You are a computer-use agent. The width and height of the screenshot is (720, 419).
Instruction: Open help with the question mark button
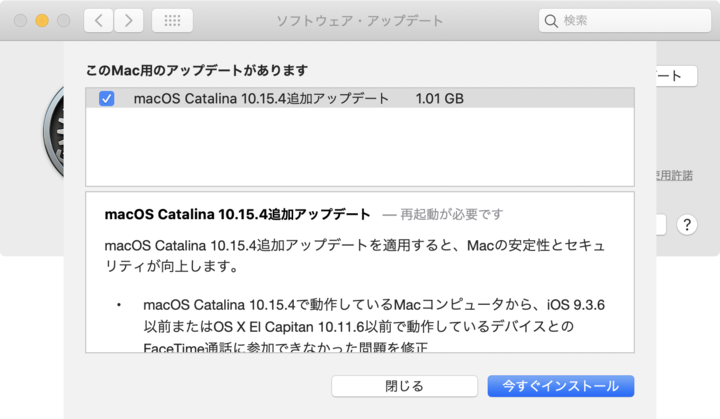point(686,225)
